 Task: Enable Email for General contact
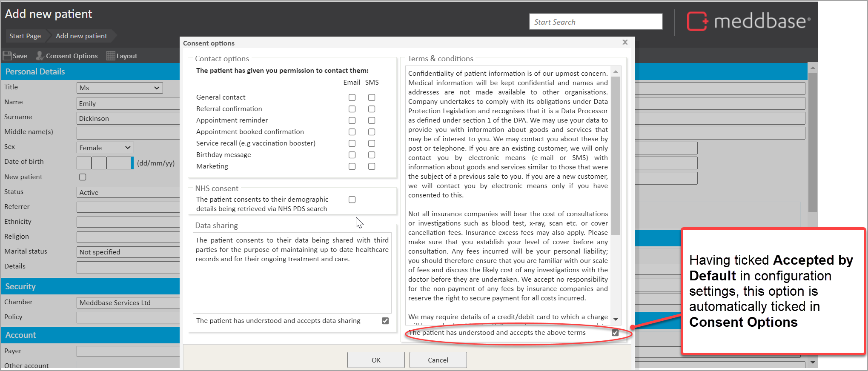pyautogui.click(x=352, y=97)
